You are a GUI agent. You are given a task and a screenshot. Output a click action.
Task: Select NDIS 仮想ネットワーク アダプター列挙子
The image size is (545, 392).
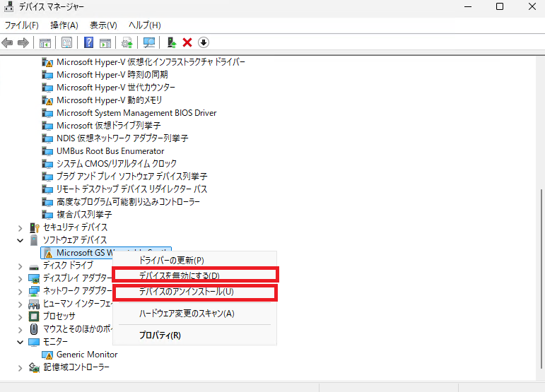pos(122,138)
